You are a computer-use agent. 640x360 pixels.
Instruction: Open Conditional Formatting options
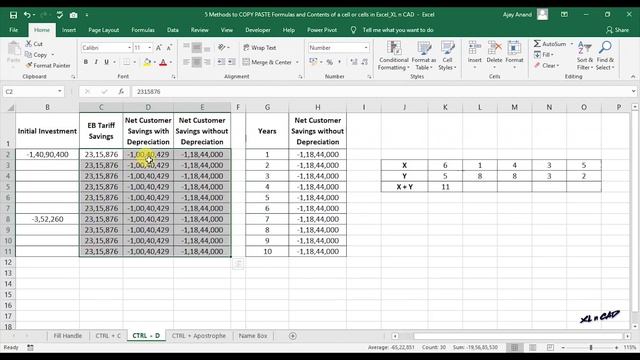pos(393,56)
